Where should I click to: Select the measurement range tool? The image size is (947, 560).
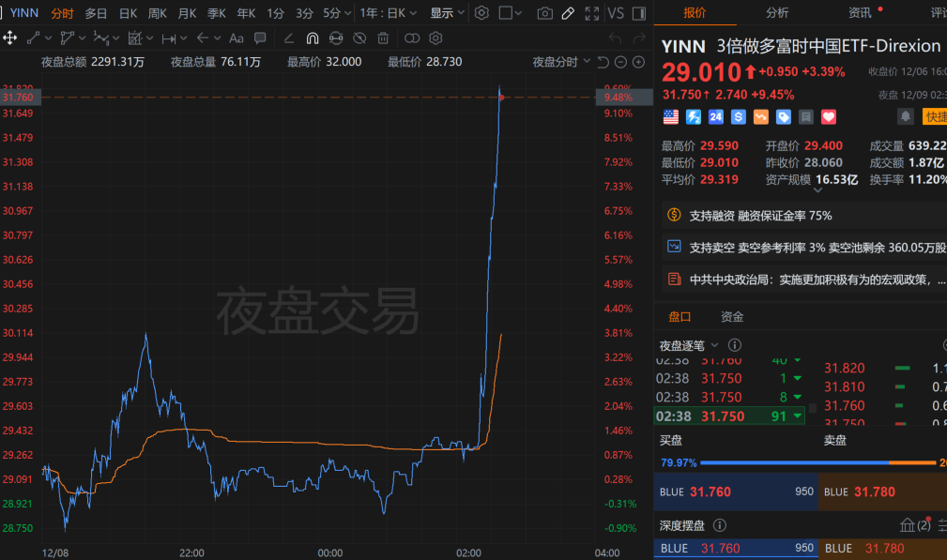[x=169, y=38]
